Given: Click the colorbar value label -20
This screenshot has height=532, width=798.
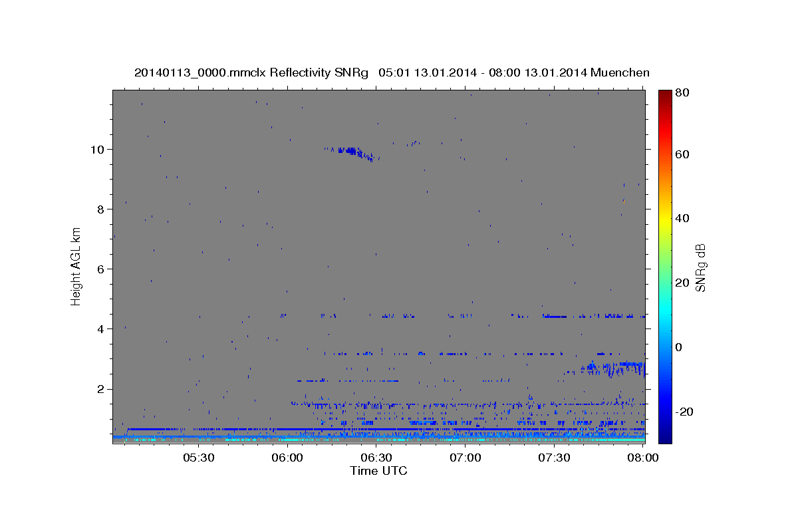Looking at the screenshot, I should click(x=683, y=412).
